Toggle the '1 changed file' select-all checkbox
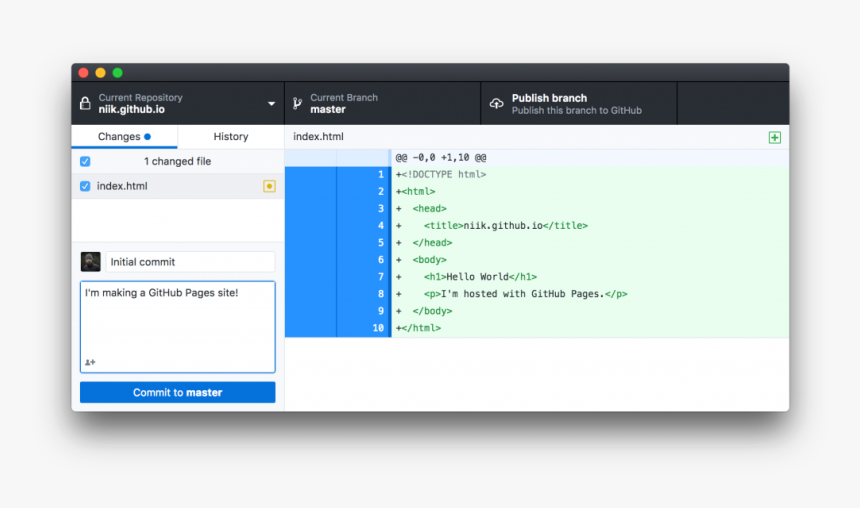 85,161
